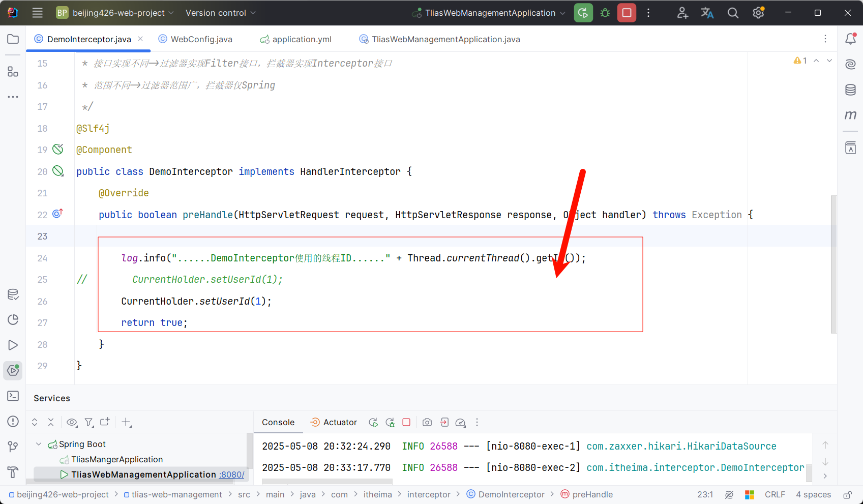Select TliasMangerApplication in Services tree
The width and height of the screenshot is (863, 504).
click(x=117, y=459)
